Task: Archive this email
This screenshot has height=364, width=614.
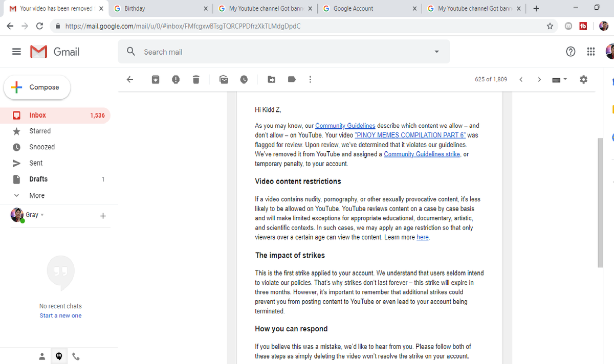Action: (155, 79)
